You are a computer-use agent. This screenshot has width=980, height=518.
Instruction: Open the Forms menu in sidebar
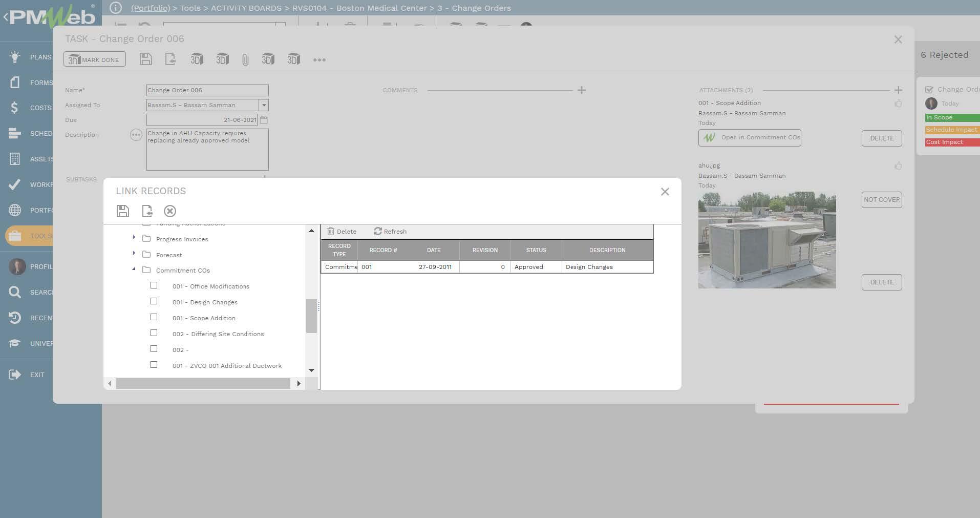[x=31, y=82]
